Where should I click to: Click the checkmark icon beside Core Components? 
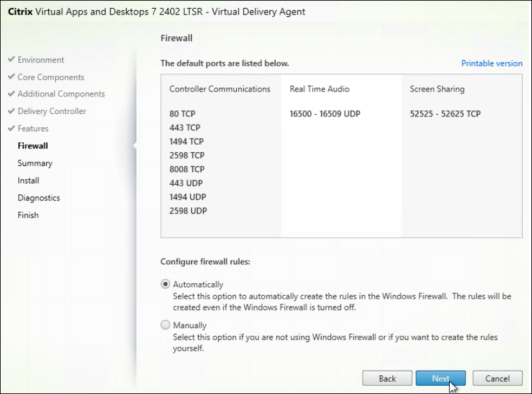pyautogui.click(x=11, y=77)
